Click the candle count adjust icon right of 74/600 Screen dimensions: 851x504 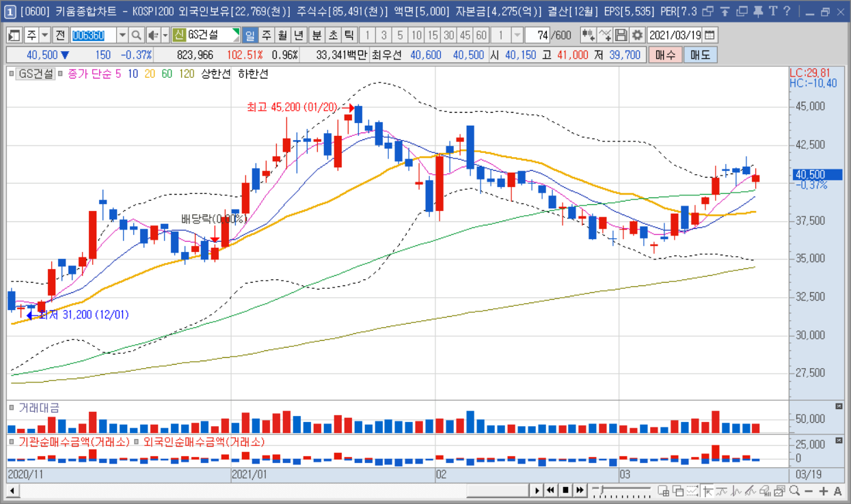[588, 35]
